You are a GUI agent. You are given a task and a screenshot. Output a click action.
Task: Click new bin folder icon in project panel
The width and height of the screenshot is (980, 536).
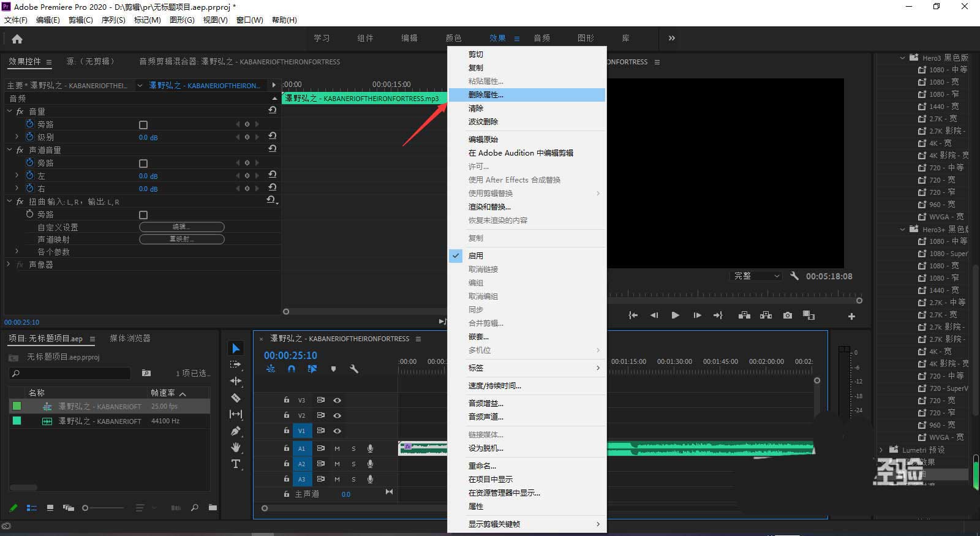click(213, 508)
